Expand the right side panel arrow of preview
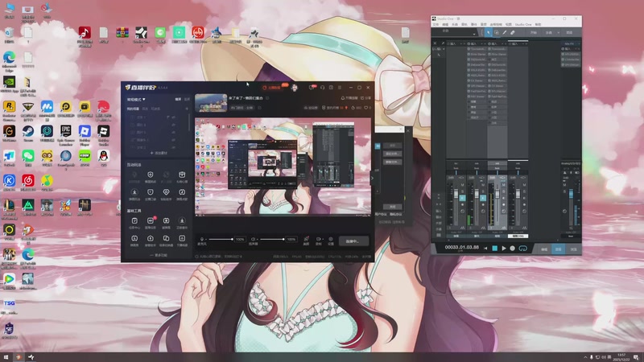Screen dimensions: 644x362 pos(373,178)
